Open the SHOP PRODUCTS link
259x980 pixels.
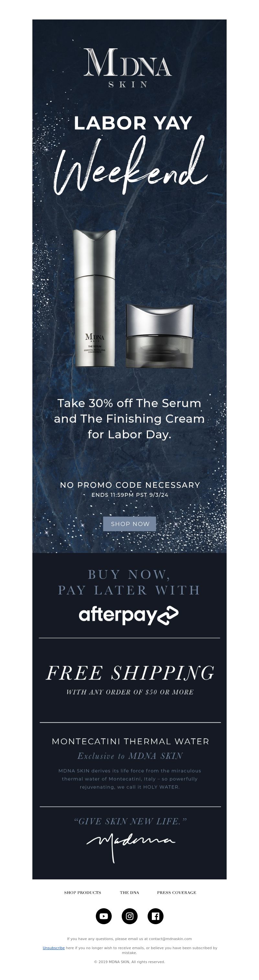[x=83, y=892]
